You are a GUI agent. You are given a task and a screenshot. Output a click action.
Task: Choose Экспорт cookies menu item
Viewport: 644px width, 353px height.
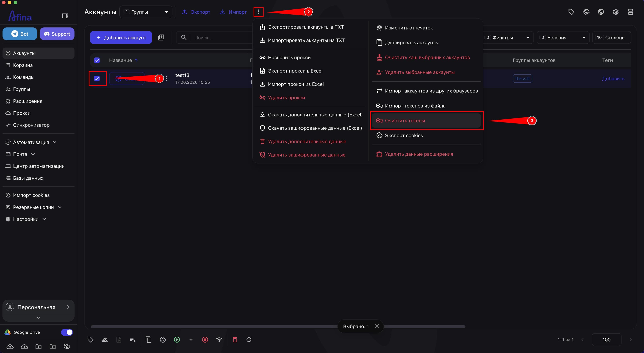tap(426, 135)
